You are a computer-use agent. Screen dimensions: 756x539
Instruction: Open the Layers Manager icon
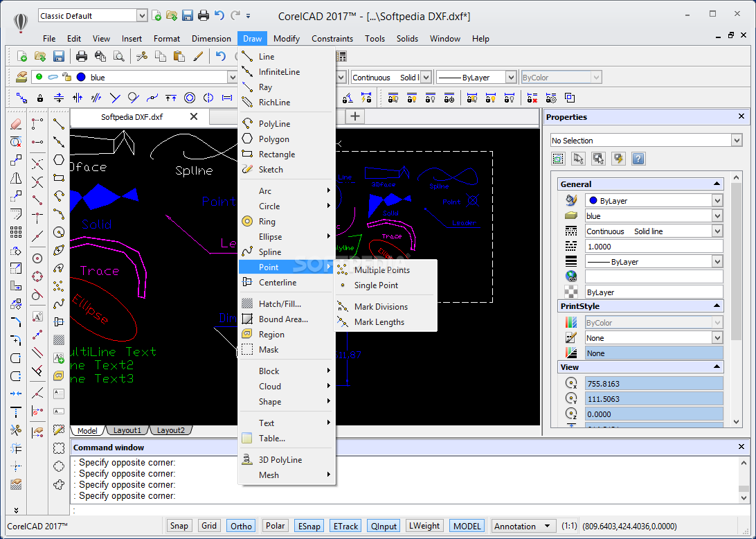pos(21,77)
